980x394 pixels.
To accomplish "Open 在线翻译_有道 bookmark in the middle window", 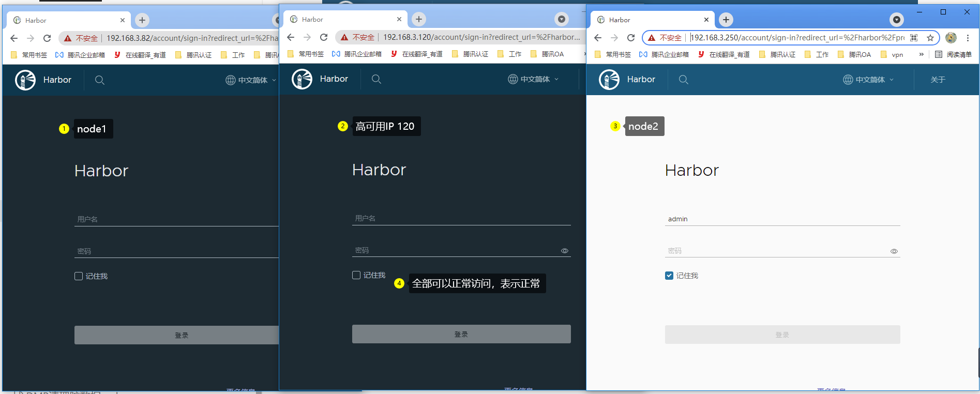I will (x=416, y=54).
